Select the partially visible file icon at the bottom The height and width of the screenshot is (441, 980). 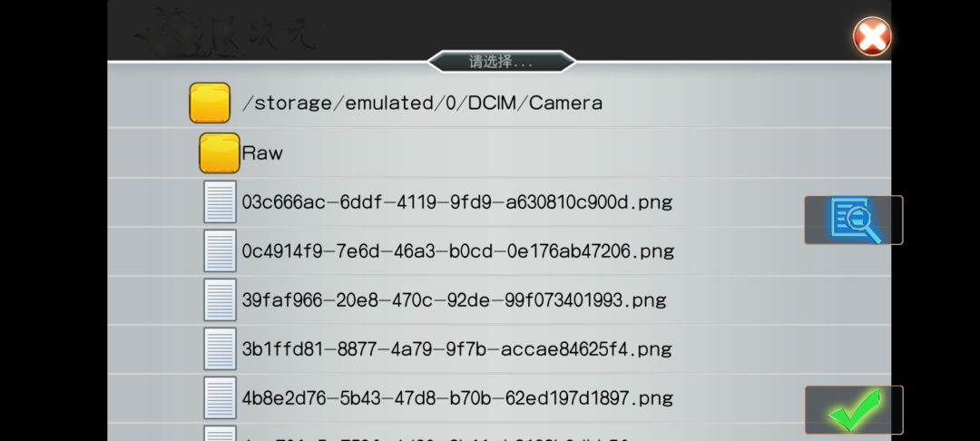(220, 434)
